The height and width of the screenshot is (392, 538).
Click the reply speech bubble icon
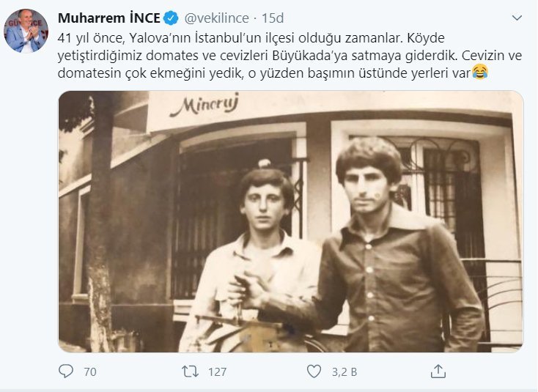point(65,371)
